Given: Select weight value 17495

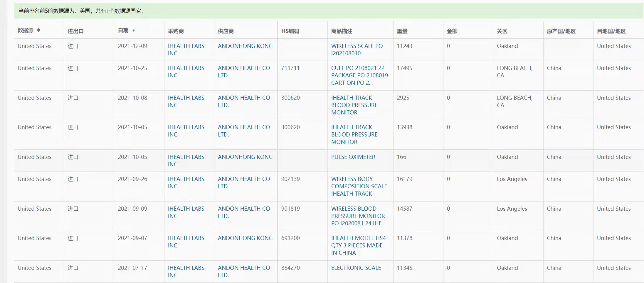Looking at the screenshot, I should point(404,68).
